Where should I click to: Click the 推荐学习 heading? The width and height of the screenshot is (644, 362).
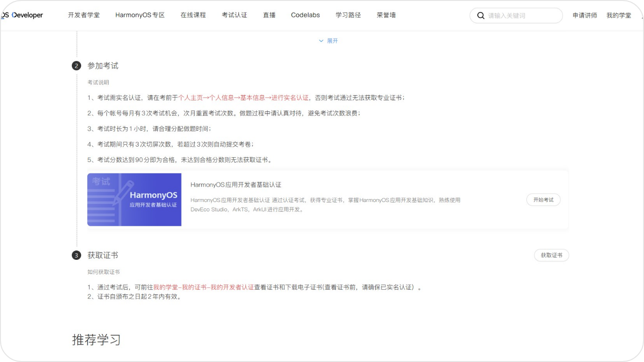point(97,340)
